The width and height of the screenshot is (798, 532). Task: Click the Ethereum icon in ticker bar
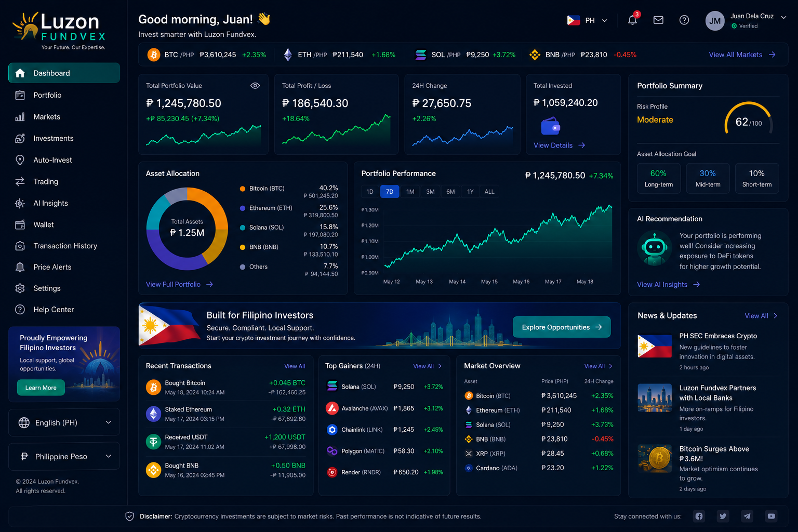pyautogui.click(x=288, y=55)
